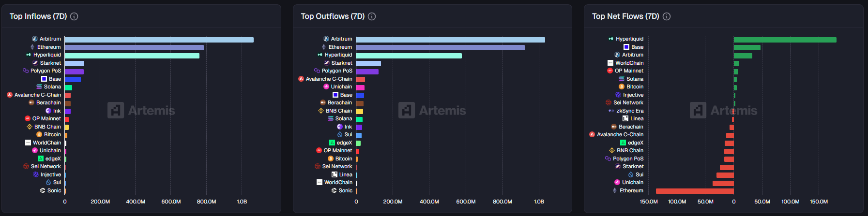The height and width of the screenshot is (216, 868).
Task: Click the Polygon PoS icon in Top Inflows chart
Action: [26, 71]
